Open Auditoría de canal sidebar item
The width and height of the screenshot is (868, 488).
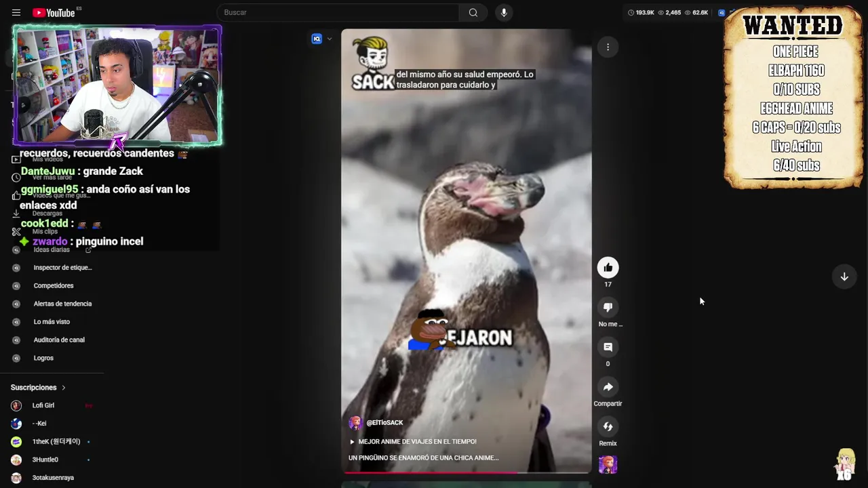(59, 340)
